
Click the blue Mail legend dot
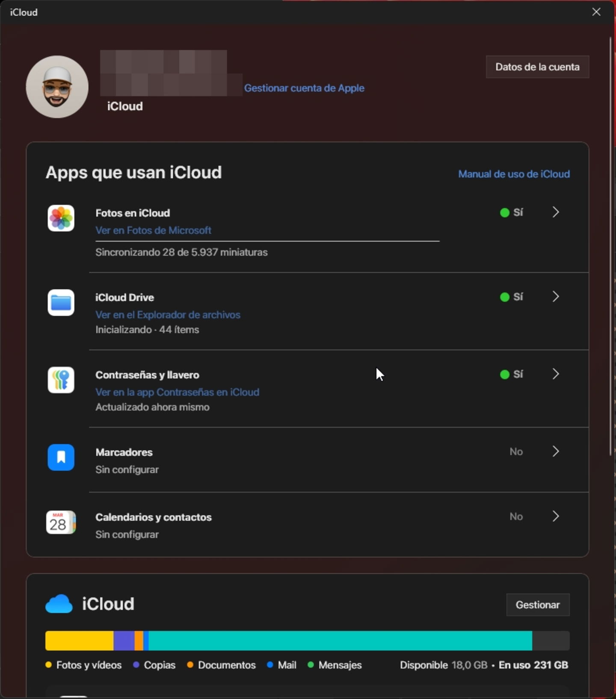pos(270,665)
